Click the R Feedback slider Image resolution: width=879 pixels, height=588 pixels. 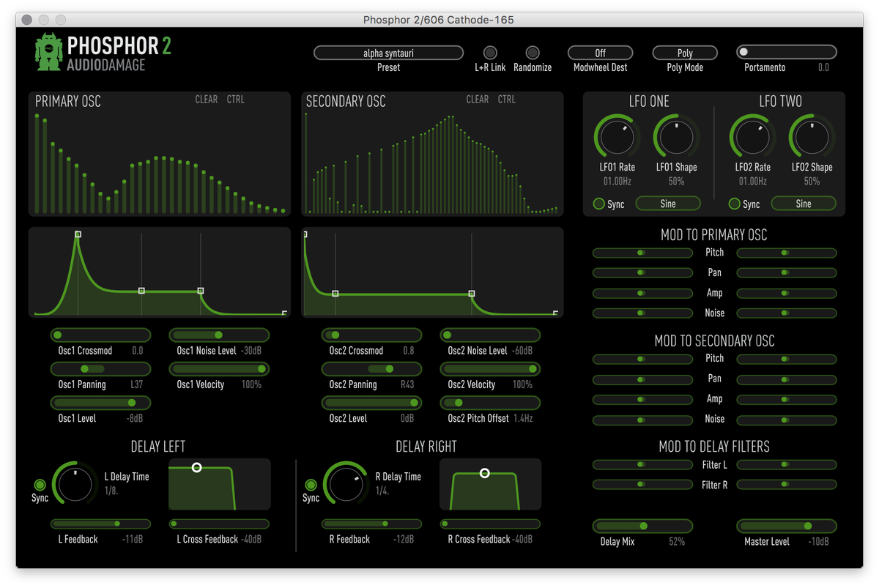click(371, 524)
